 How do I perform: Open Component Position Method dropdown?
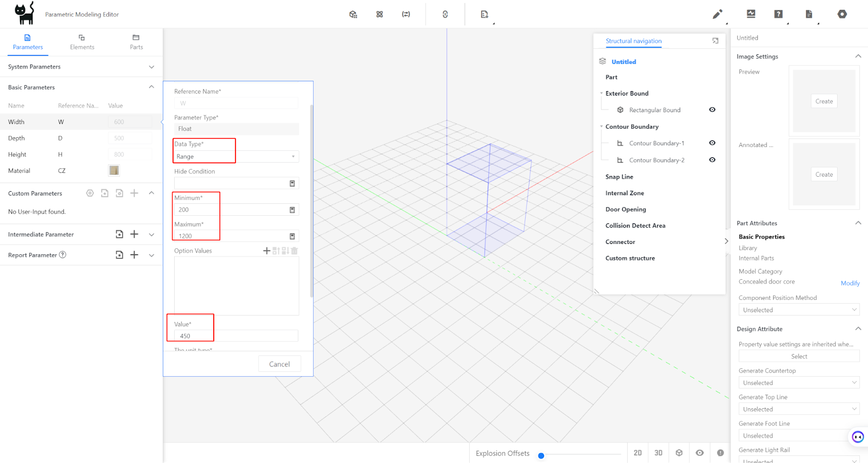(x=799, y=310)
